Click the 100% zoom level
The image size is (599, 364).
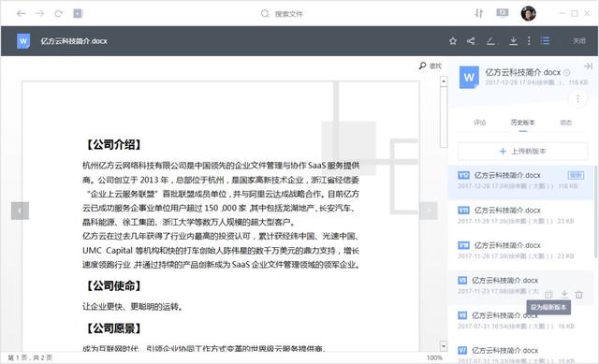click(434, 357)
